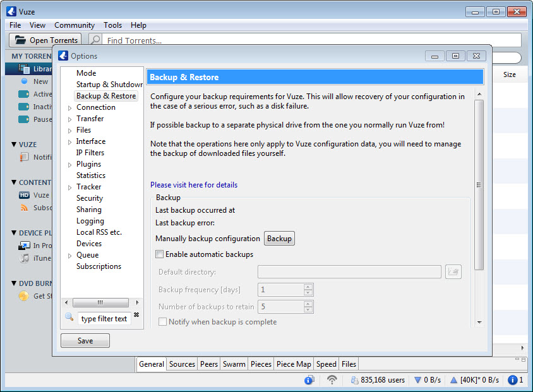Expand the Interface tree node
This screenshot has height=392, width=533.
69,142
